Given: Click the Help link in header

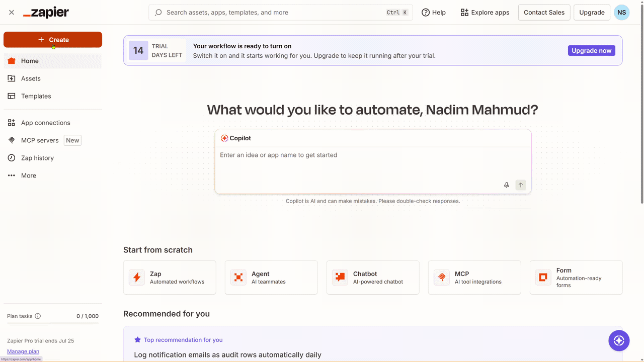Looking at the screenshot, I should [434, 13].
